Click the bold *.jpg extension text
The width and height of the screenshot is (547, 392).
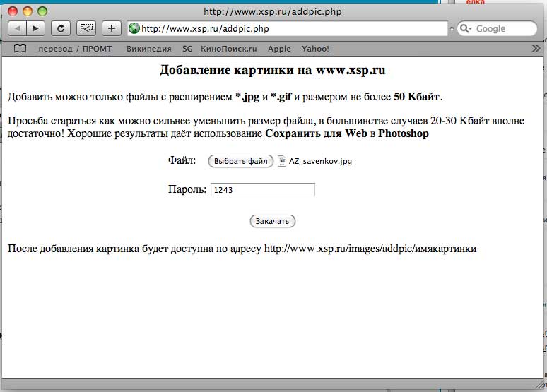click(247, 97)
